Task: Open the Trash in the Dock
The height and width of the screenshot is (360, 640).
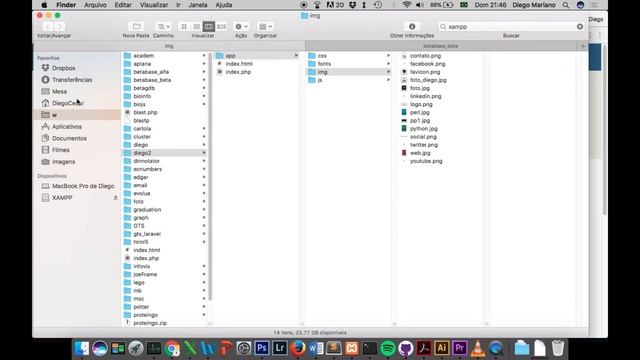Action: [x=558, y=348]
